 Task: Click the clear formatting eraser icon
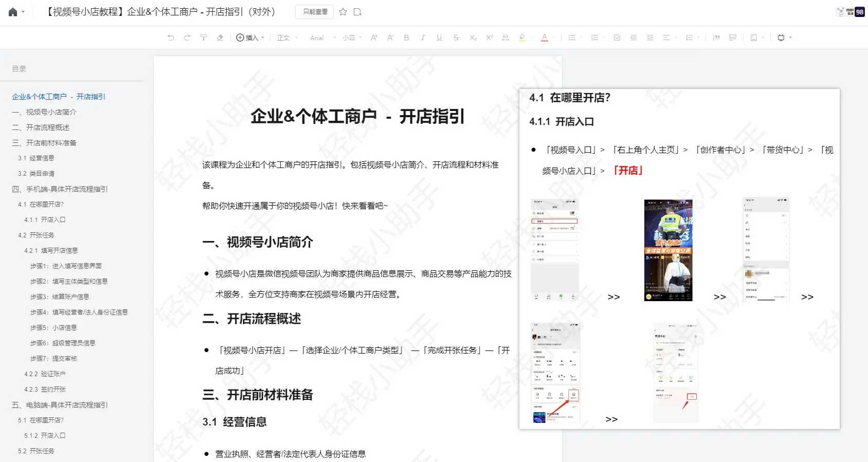coord(220,38)
